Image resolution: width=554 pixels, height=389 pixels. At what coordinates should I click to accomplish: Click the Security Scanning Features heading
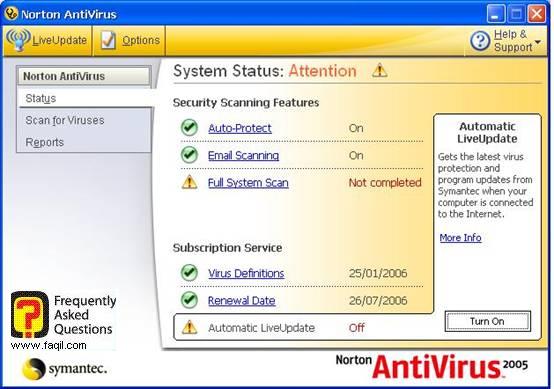point(246,102)
